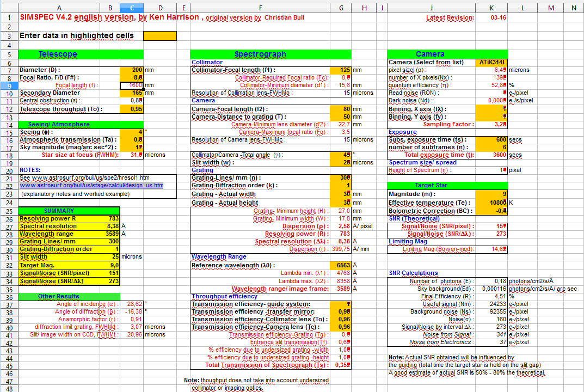584x392 pixels.
Task: Select the camera model cell ATiK314L
Action: [x=491, y=62]
